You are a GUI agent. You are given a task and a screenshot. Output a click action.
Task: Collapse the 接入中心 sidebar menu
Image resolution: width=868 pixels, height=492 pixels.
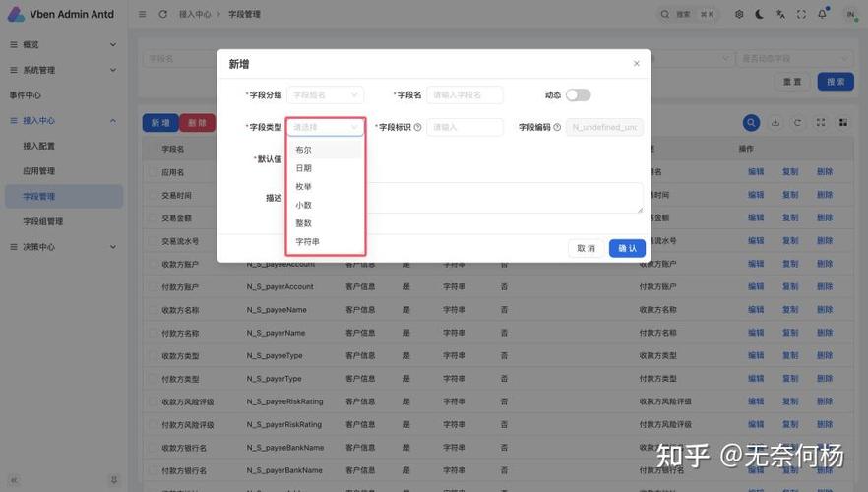pos(64,121)
